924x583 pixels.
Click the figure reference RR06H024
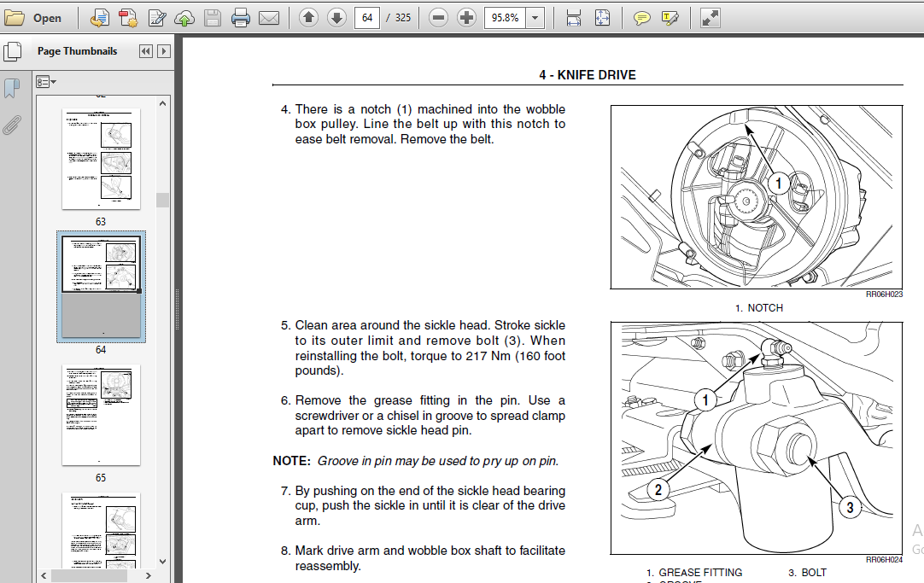pyautogui.click(x=884, y=559)
